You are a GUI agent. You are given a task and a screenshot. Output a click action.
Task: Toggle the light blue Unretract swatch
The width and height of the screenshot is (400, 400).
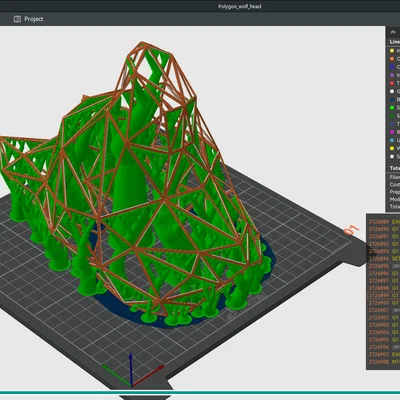392,140
